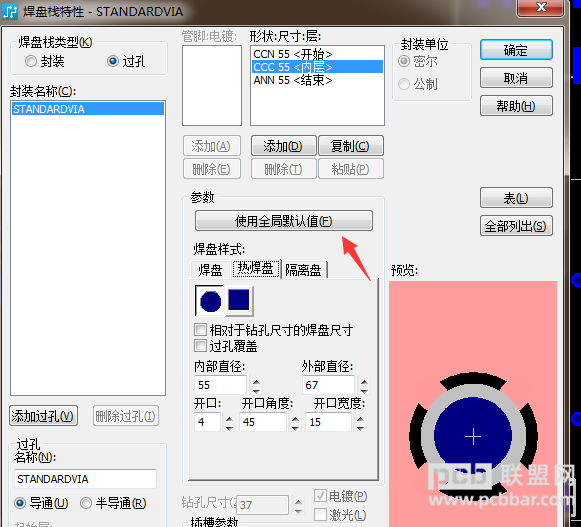Image resolution: width=581 pixels, height=527 pixels.
Task: Click the 取消 button
Action: click(x=516, y=78)
